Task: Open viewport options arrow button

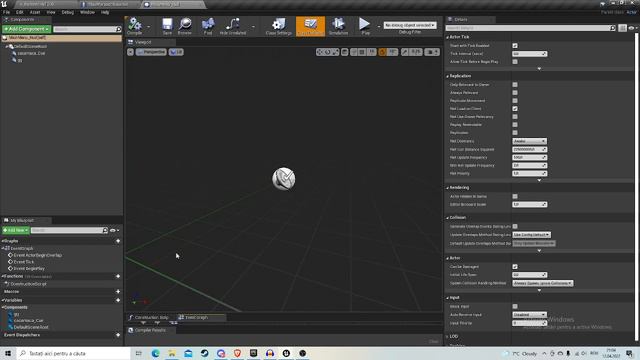Action: tap(130, 52)
